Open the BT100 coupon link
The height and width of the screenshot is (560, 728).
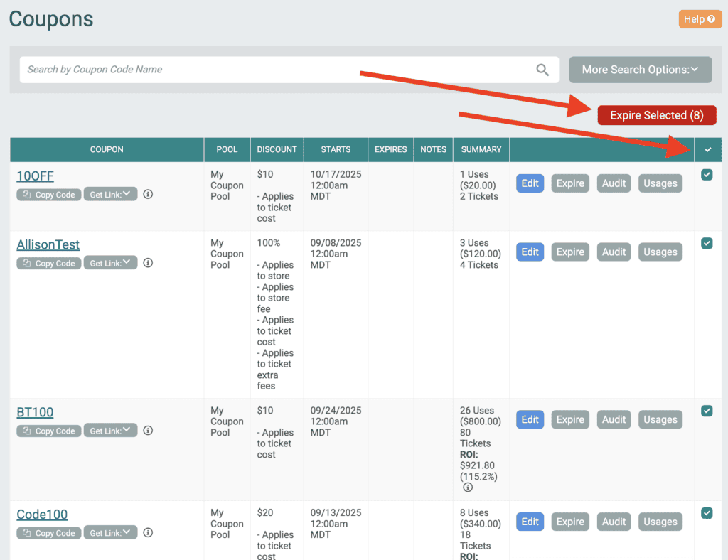pyautogui.click(x=35, y=412)
